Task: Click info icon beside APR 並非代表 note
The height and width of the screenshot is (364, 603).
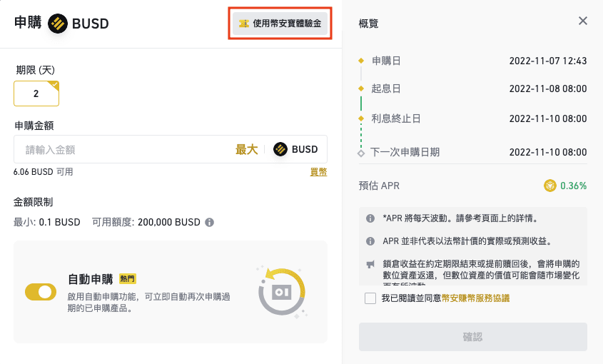Action: [x=370, y=241]
